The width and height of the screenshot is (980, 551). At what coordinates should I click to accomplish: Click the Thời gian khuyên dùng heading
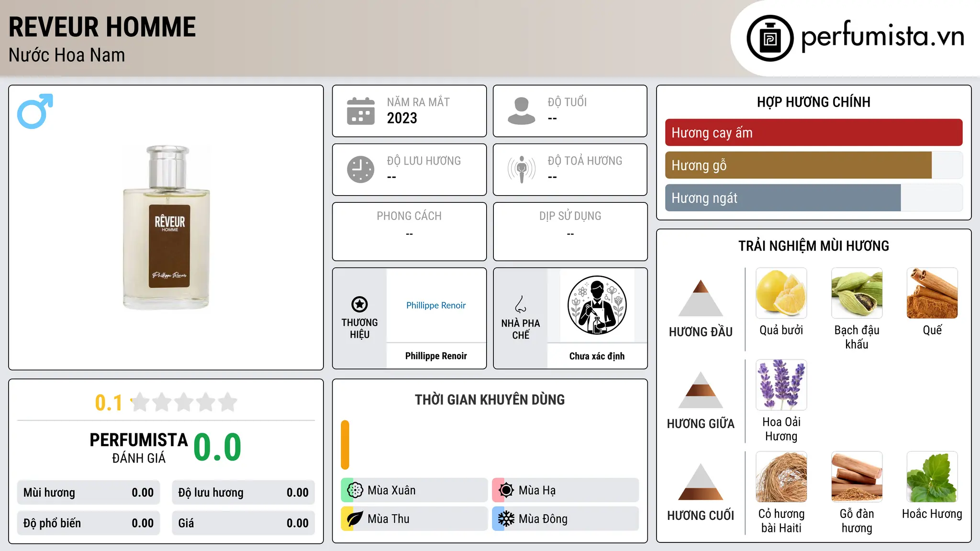click(490, 400)
